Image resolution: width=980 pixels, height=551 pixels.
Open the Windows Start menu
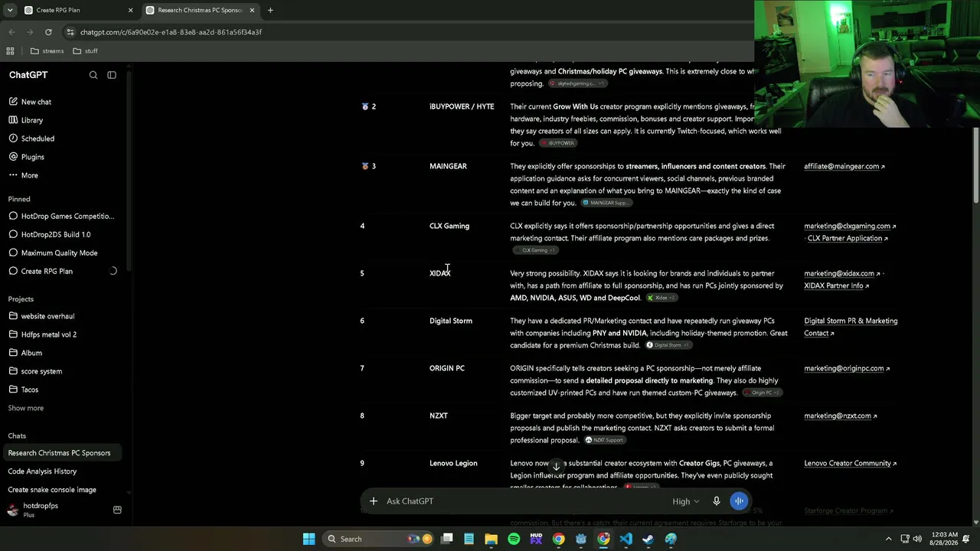(x=309, y=539)
